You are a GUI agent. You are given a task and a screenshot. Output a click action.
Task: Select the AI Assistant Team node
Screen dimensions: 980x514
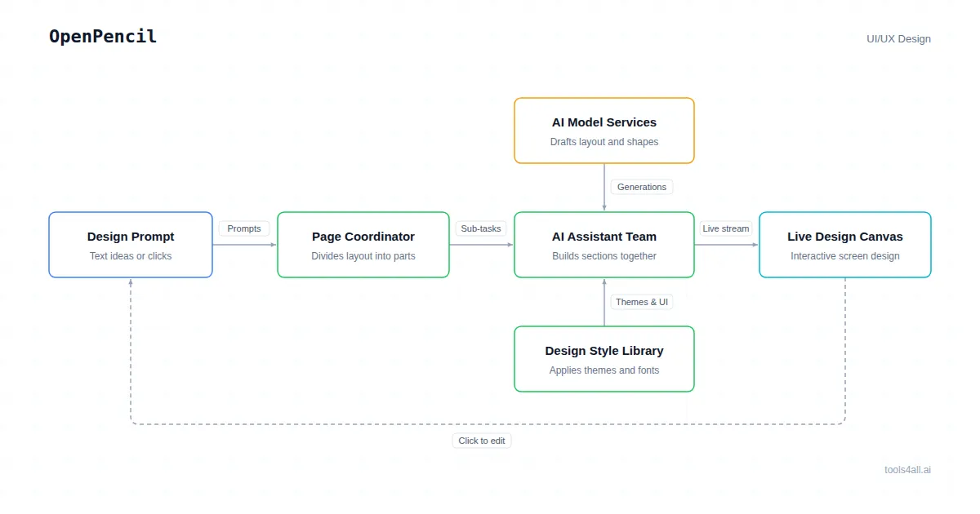[604, 245]
